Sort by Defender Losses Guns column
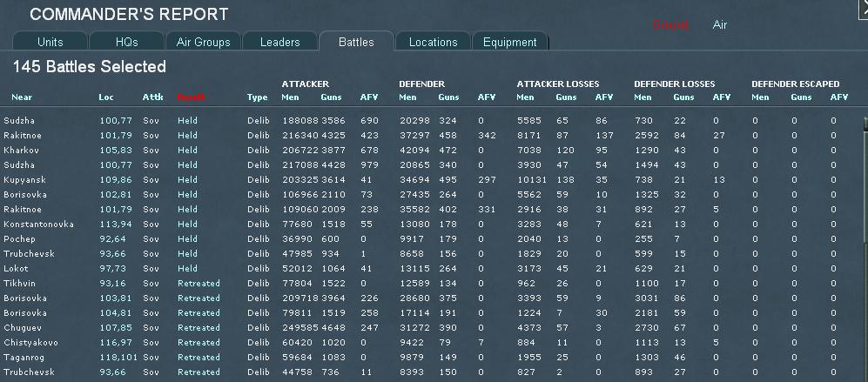868x382 pixels. point(683,97)
